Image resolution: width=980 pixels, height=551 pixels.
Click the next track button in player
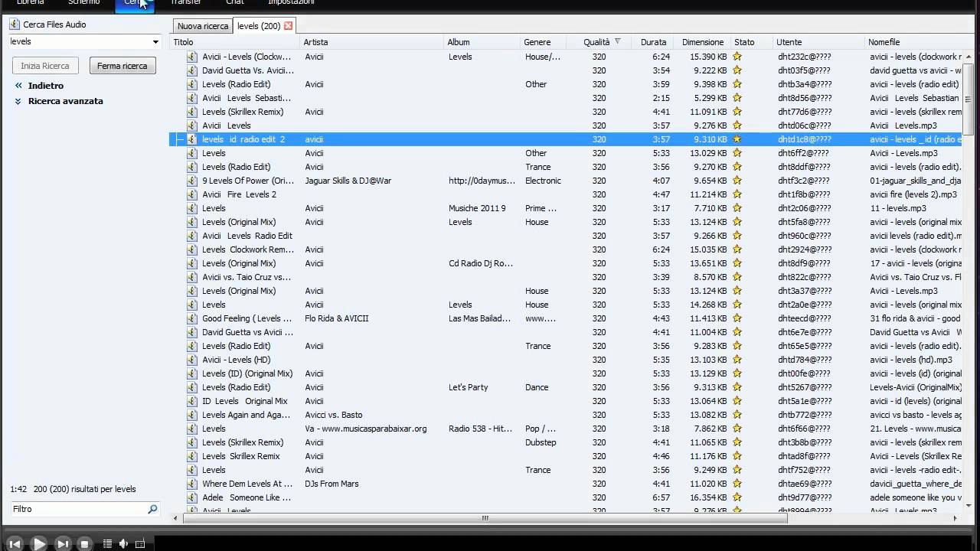(x=63, y=544)
